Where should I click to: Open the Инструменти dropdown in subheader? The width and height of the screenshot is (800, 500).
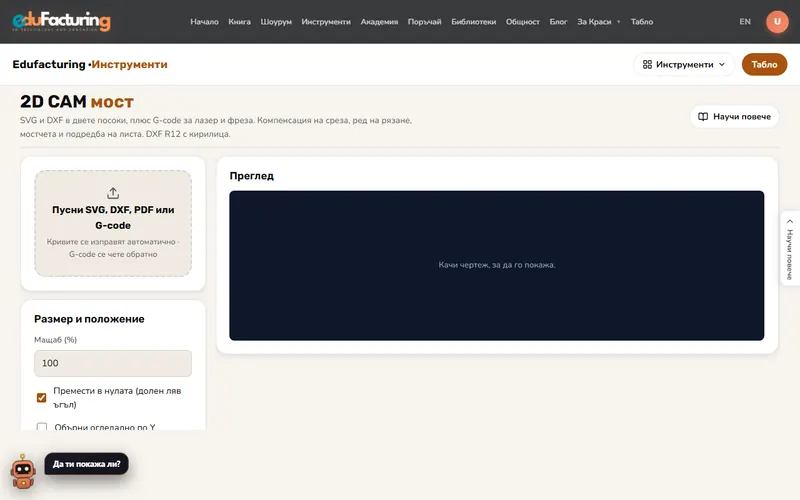(x=684, y=64)
